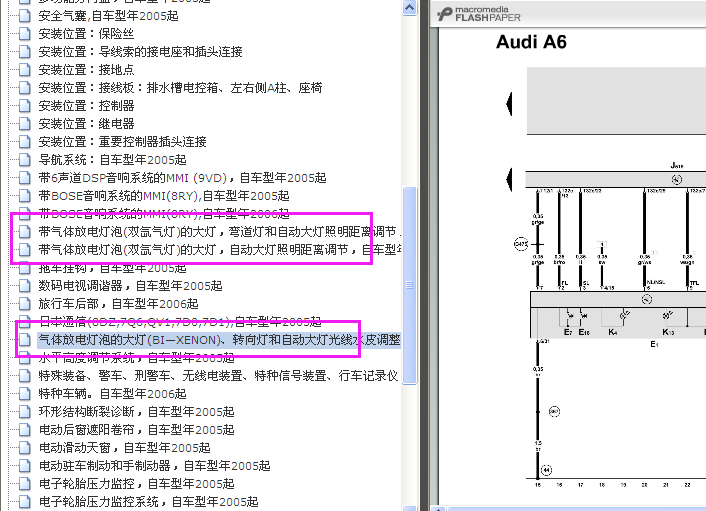This screenshot has width=706, height=511.
Task: Select 双氙气灯 entry with 自动大灯照明距离调节，自车型年
Action: [220, 250]
